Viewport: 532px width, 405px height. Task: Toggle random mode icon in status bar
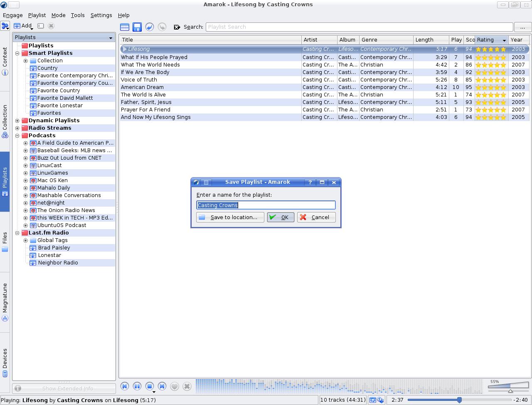point(380,400)
